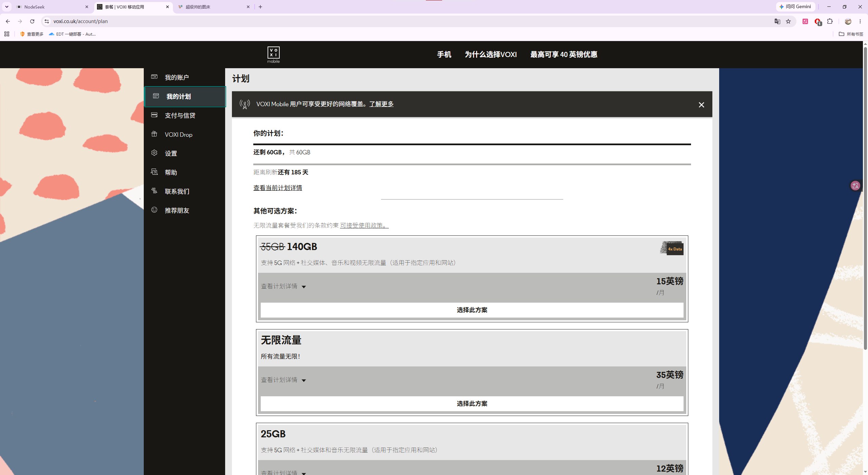868x475 pixels.
Task: Close the NodeSeek tab
Action: click(x=87, y=7)
